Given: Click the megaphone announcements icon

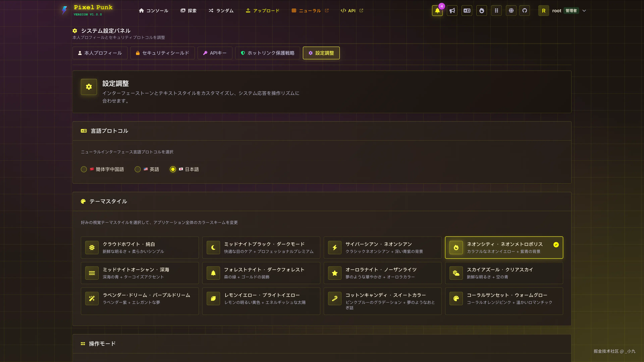Looking at the screenshot, I should [x=452, y=11].
